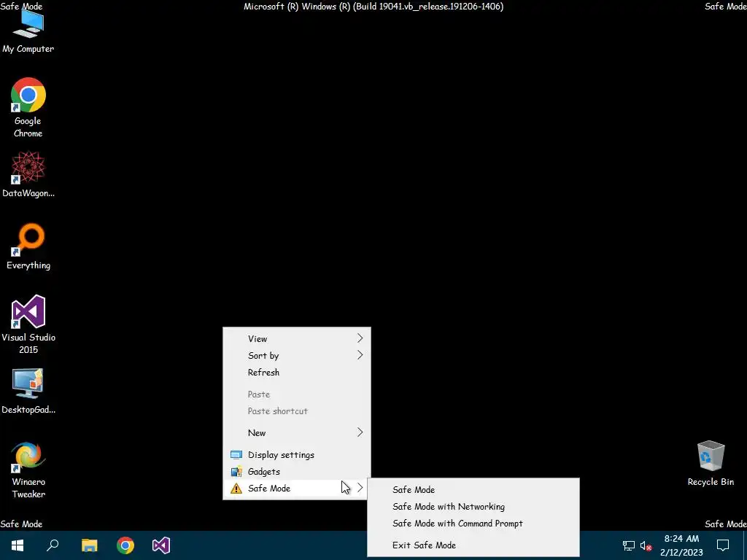This screenshot has height=560, width=747.
Task: Open Display settings from context menu
Action: (297, 455)
